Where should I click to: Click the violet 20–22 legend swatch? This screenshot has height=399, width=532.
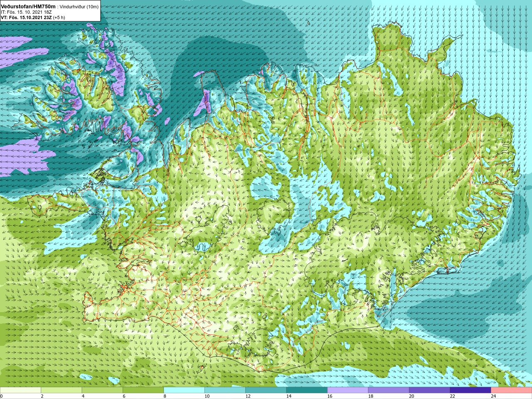430,390
